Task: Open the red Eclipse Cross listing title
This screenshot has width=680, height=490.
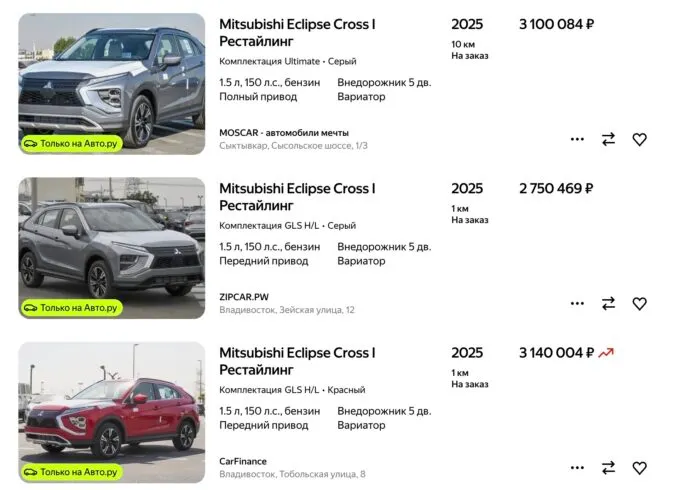Action: 297,360
